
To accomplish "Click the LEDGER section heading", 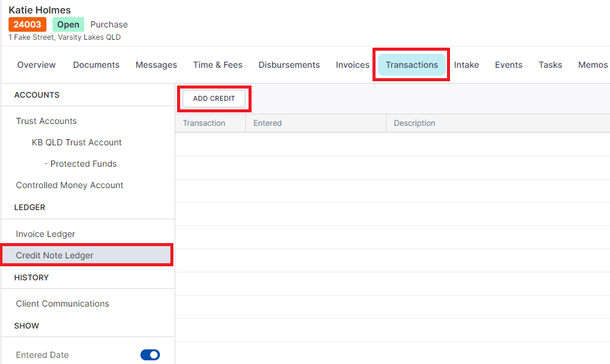I will pos(29,208).
